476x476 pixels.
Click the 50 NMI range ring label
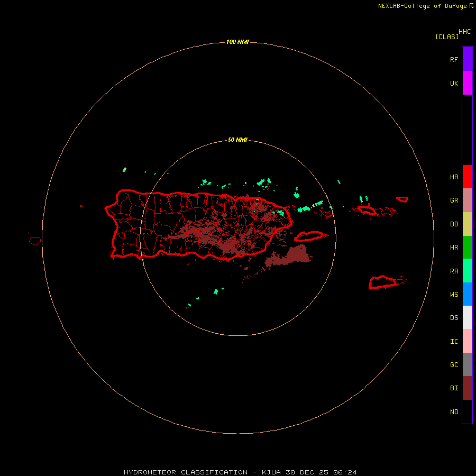pyautogui.click(x=237, y=140)
